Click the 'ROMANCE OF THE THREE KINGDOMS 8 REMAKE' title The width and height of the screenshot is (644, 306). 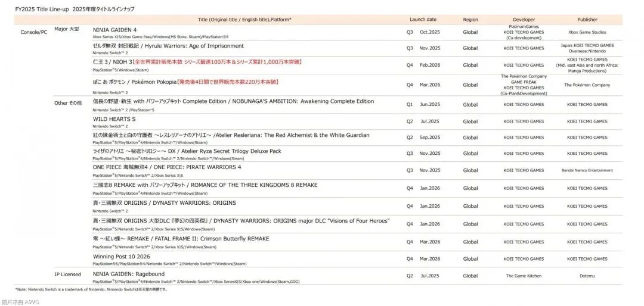[254, 185]
